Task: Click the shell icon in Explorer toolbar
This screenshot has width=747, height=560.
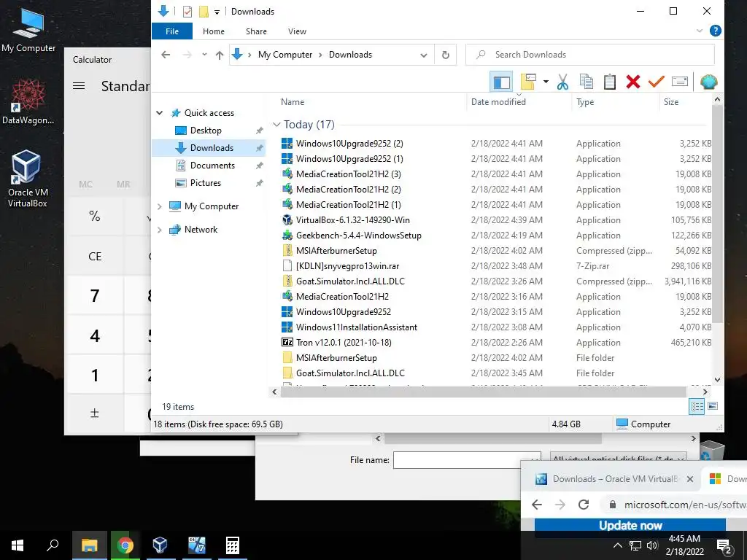Action: [709, 82]
